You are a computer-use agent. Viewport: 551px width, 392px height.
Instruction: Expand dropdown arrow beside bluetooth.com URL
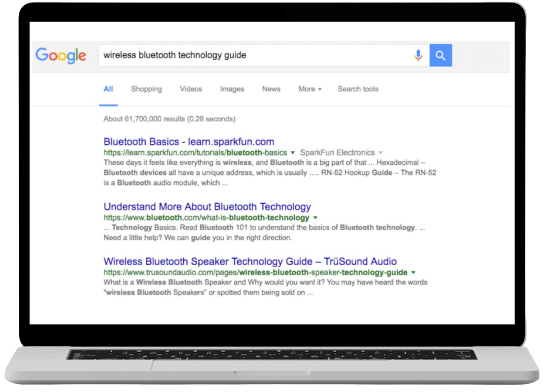pos(315,218)
